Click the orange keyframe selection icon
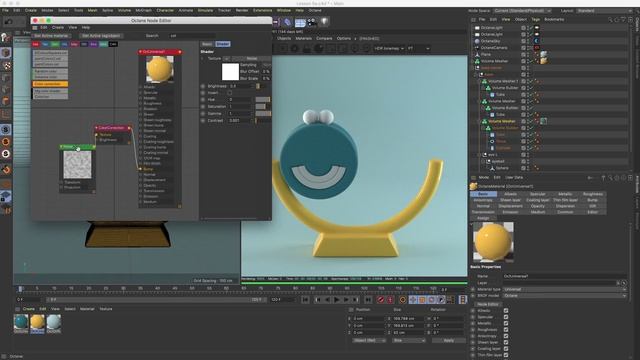 coord(402,300)
